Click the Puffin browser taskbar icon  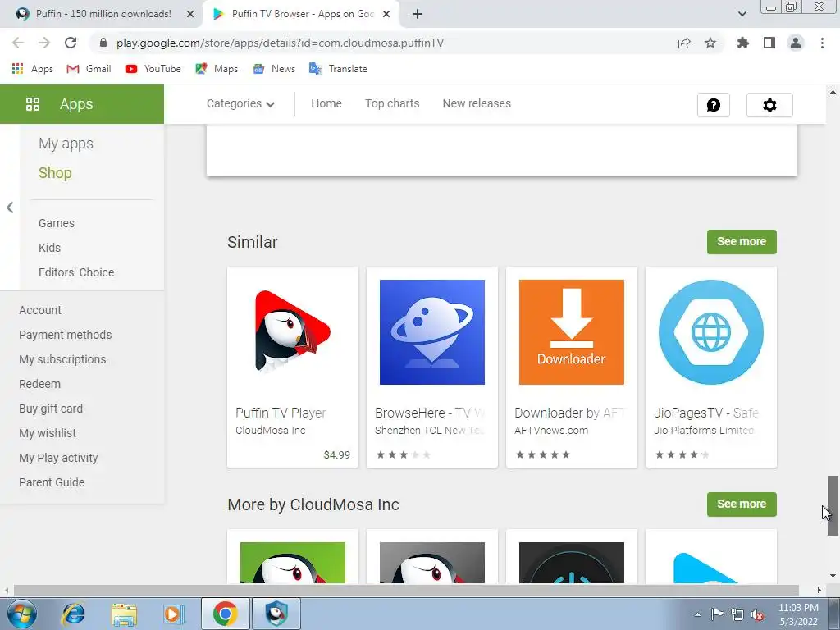pyautogui.click(x=276, y=614)
